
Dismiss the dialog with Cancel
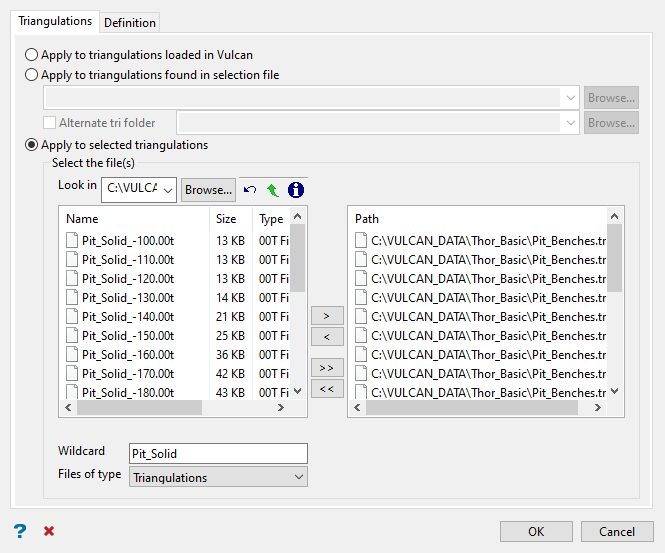click(617, 531)
